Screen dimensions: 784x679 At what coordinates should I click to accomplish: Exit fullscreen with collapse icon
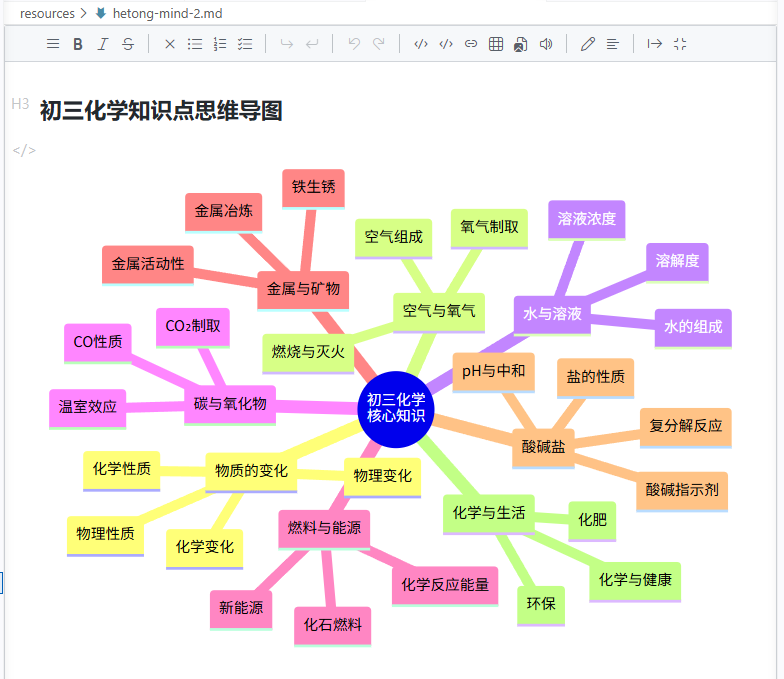pos(680,44)
